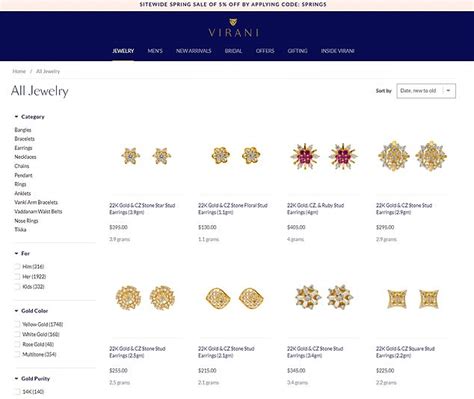Viewport: 474px width, 399px height.
Task: Select the Nose Rings category link
Action: (26, 221)
